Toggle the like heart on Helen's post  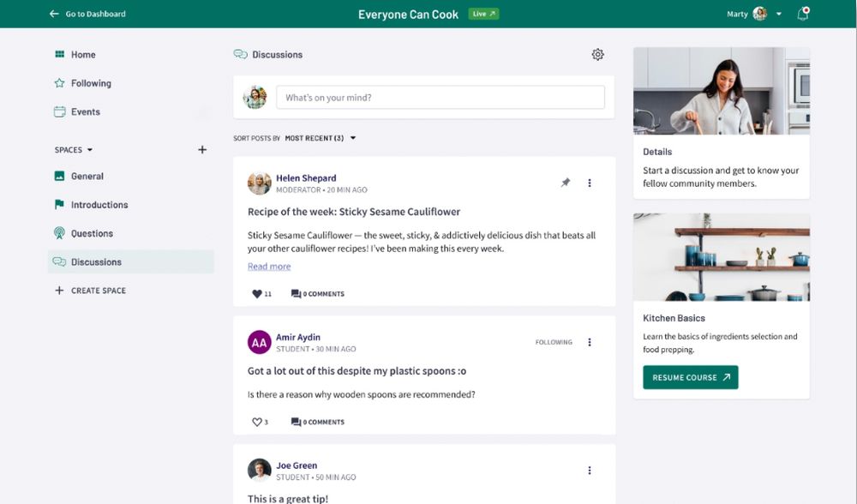257,293
